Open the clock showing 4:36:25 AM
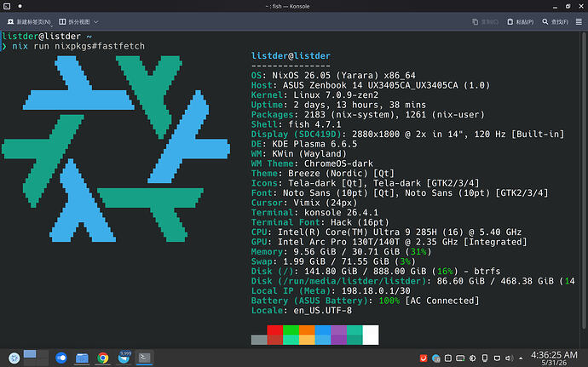The image size is (588, 367). pyautogui.click(x=554, y=358)
